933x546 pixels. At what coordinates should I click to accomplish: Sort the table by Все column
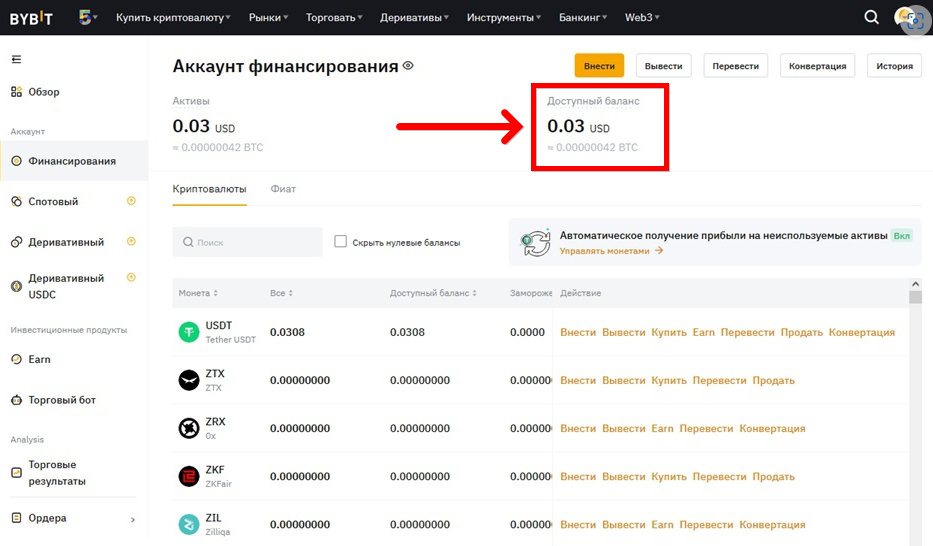281,293
